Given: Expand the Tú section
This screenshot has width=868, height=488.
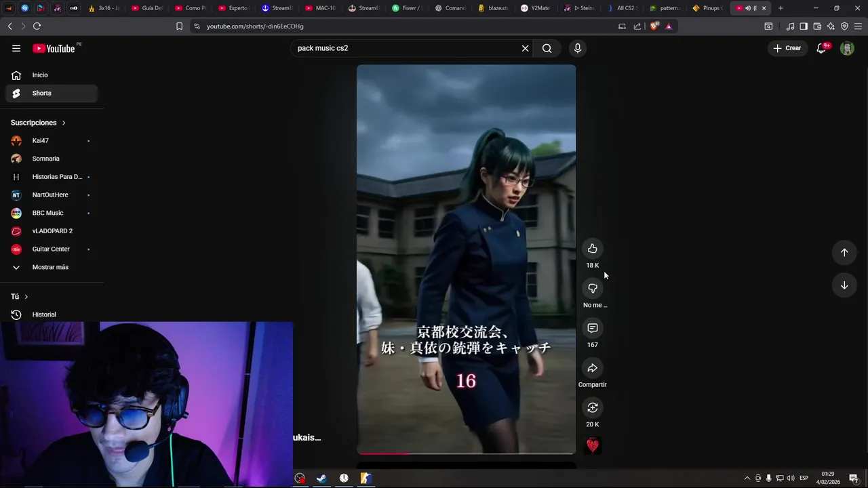Looking at the screenshot, I should pos(20,297).
